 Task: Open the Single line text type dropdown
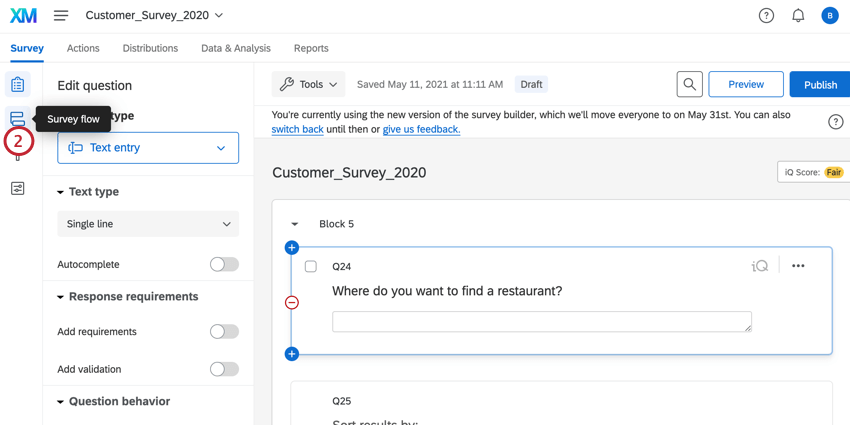pyautogui.click(x=148, y=224)
